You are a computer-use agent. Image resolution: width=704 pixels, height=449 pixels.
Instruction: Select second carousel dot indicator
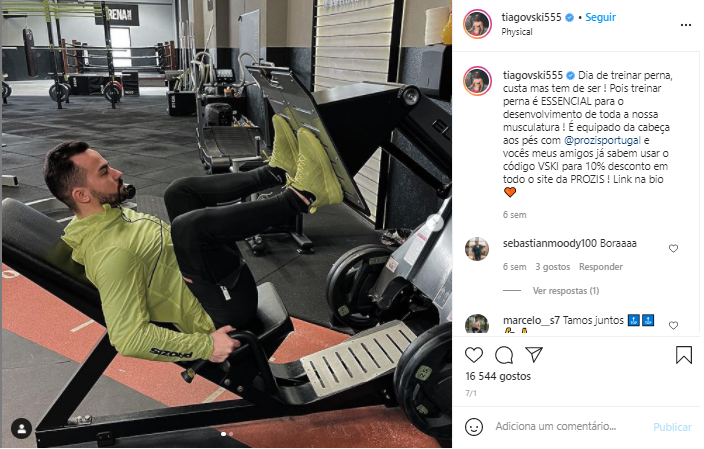(x=231, y=434)
